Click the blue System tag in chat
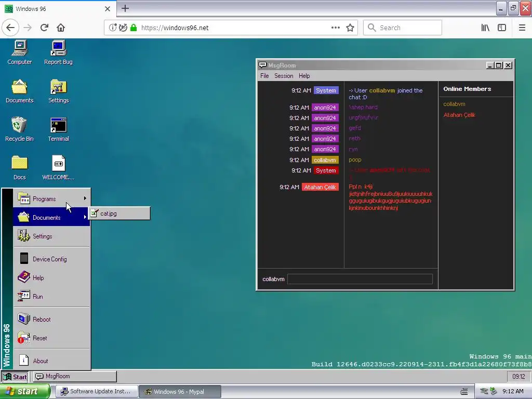The image size is (532, 399). click(326, 90)
